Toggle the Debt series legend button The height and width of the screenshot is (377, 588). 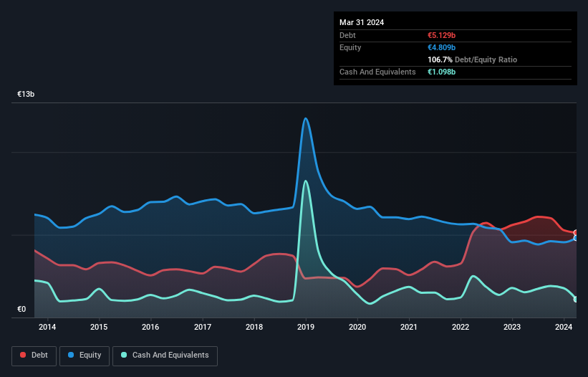34,355
